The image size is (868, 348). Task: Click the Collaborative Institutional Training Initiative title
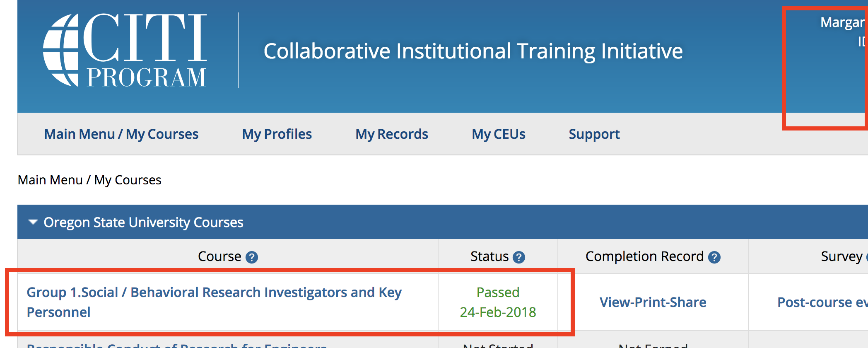pyautogui.click(x=473, y=51)
